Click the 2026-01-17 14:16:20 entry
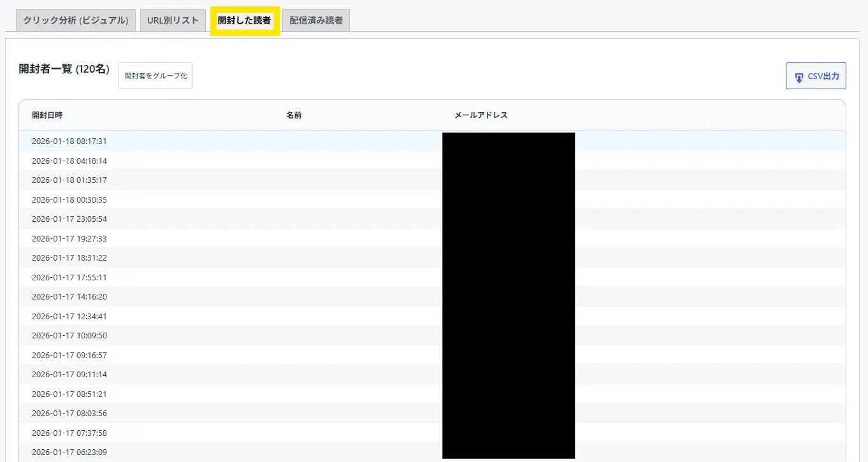The image size is (868, 462). tap(69, 297)
